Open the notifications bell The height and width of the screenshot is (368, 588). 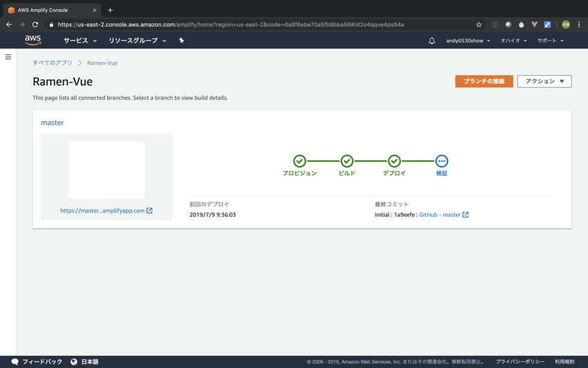[x=432, y=40]
